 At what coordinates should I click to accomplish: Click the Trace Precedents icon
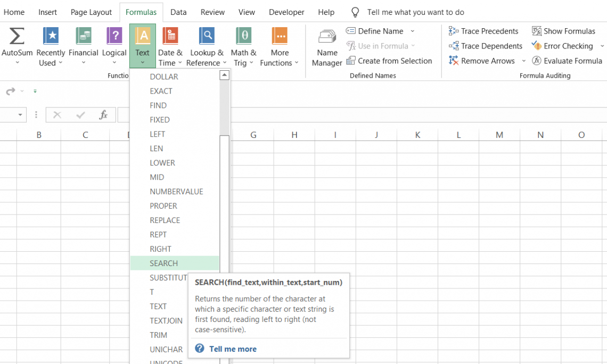click(x=483, y=31)
